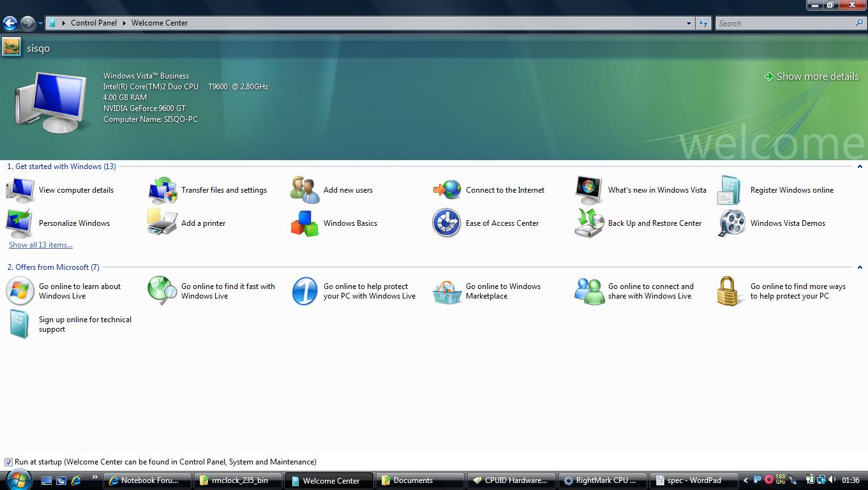Click Switch between windows quick launch icon
Image resolution: width=868 pixels, height=490 pixels.
pos(61,480)
